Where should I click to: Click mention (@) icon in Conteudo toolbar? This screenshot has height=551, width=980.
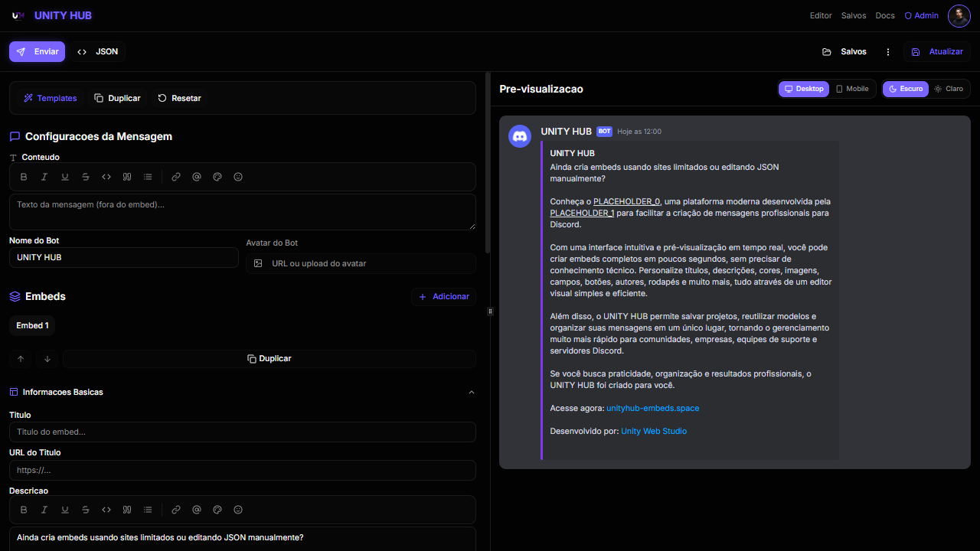click(197, 177)
